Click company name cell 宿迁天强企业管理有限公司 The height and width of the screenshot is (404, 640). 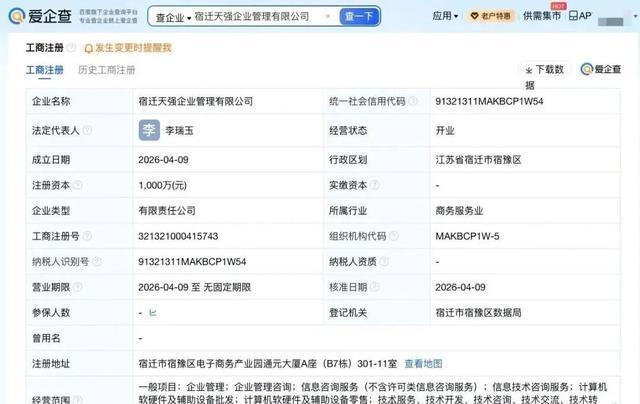[196, 101]
